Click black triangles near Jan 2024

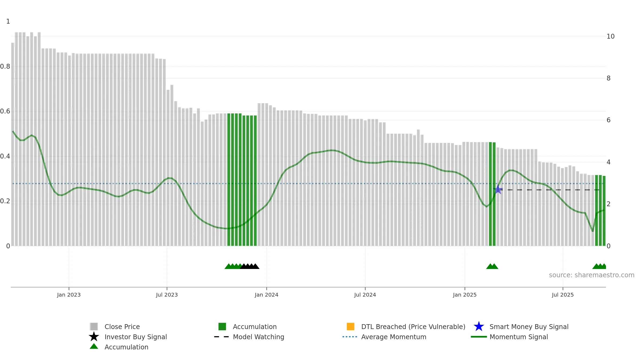point(250,266)
